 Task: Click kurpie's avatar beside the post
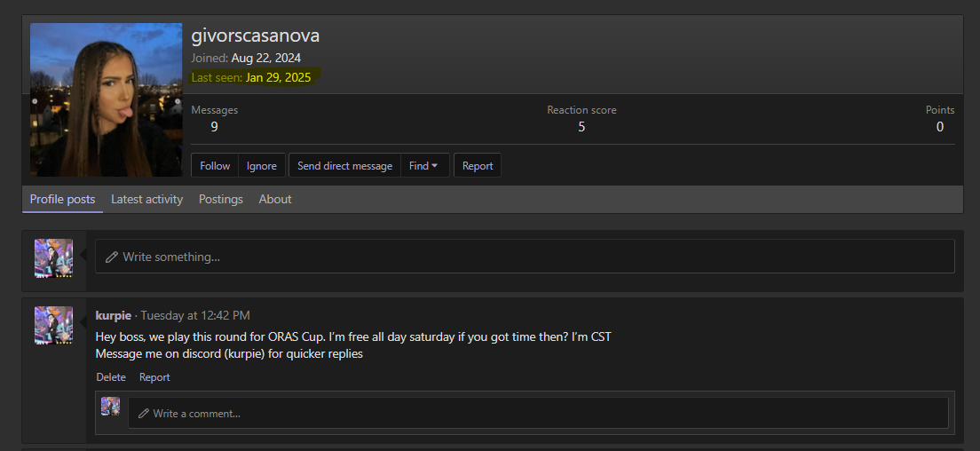pos(53,325)
